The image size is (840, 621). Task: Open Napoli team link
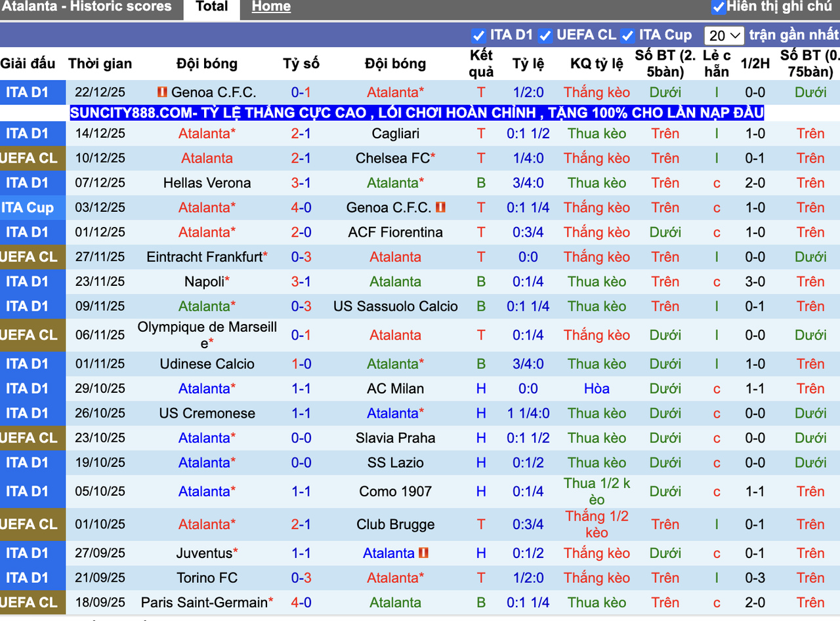point(204,282)
